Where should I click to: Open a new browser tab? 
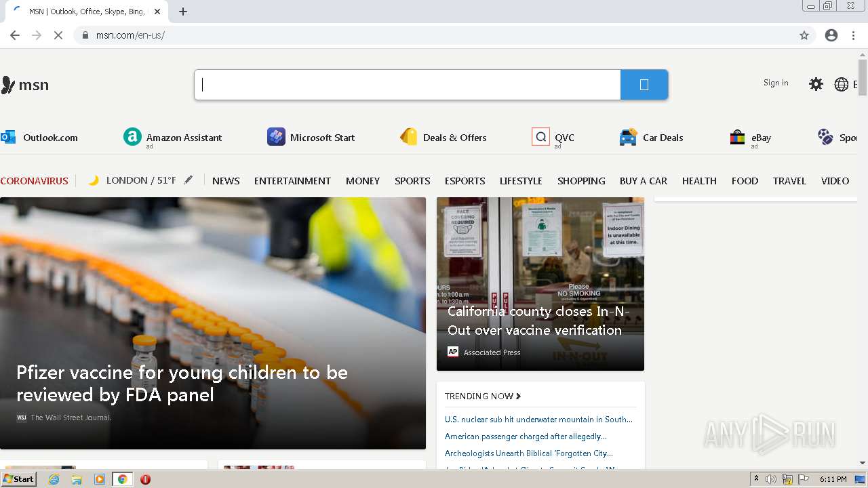click(183, 12)
